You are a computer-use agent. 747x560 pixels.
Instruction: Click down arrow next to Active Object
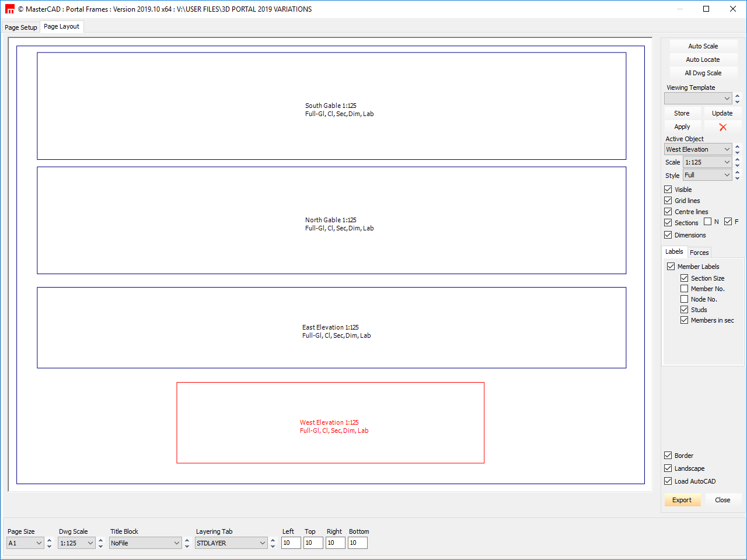(737, 153)
